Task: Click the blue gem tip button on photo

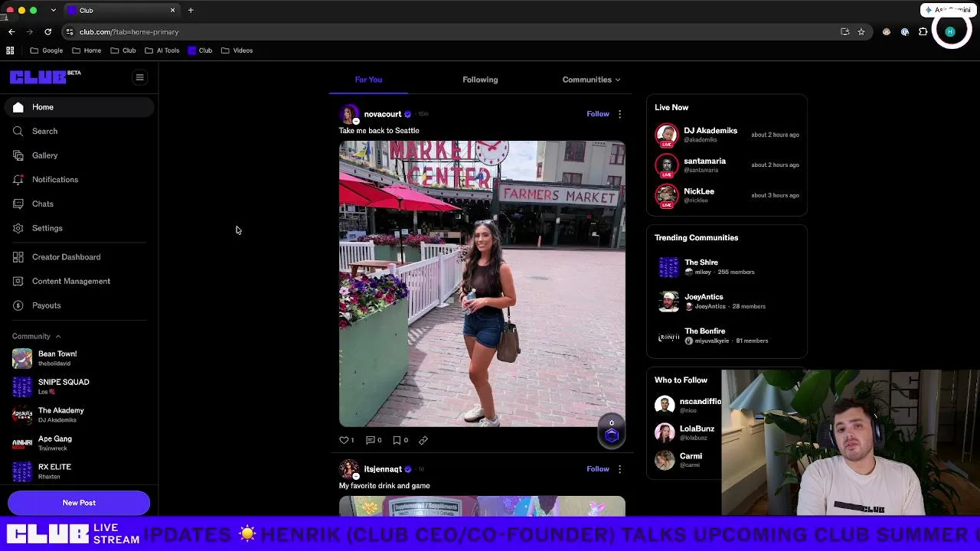Action: [x=611, y=435]
